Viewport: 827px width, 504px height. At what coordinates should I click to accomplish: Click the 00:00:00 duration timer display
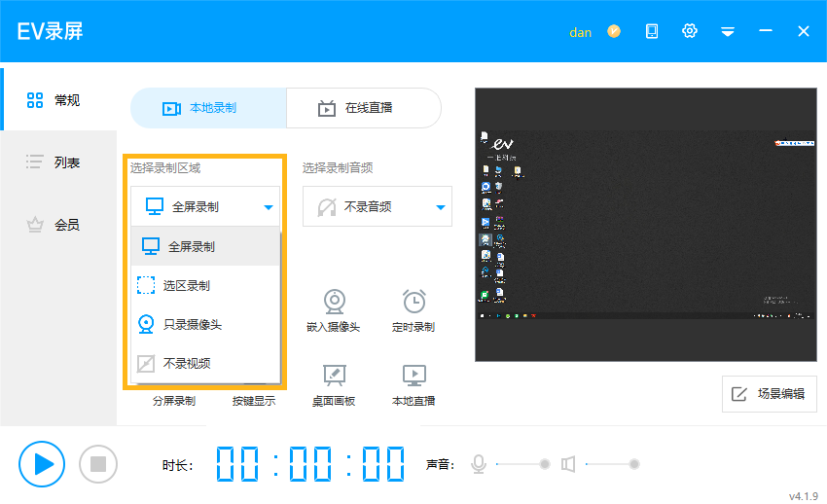[x=310, y=464]
